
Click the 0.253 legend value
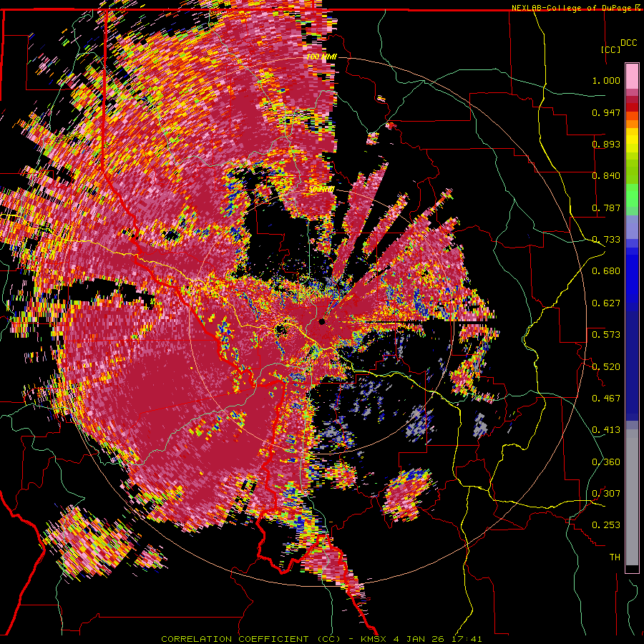(606, 525)
